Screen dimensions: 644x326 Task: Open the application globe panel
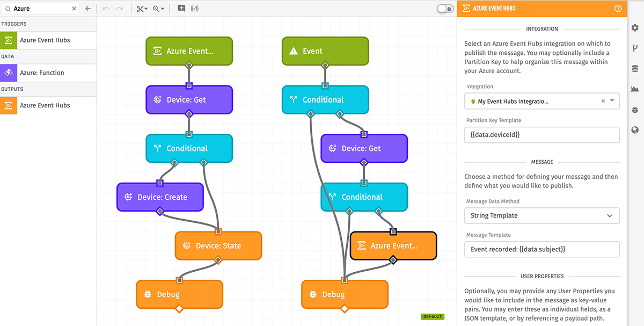[x=635, y=130]
